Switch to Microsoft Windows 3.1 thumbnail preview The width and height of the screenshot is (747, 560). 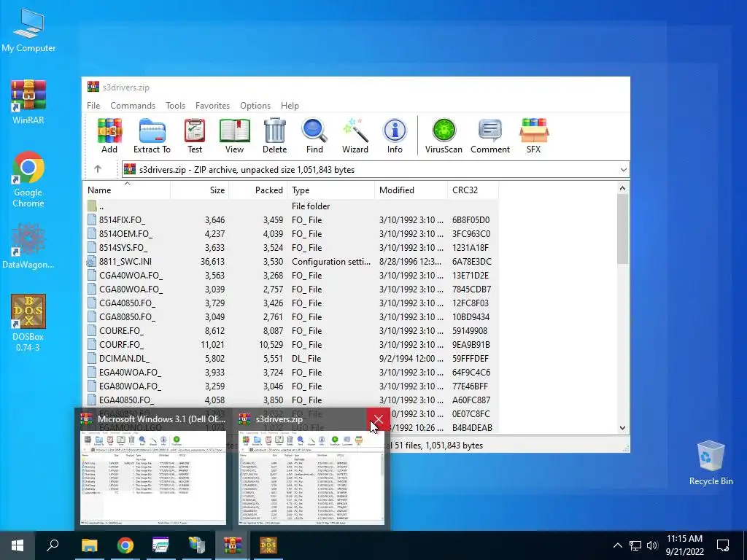[x=153, y=469]
